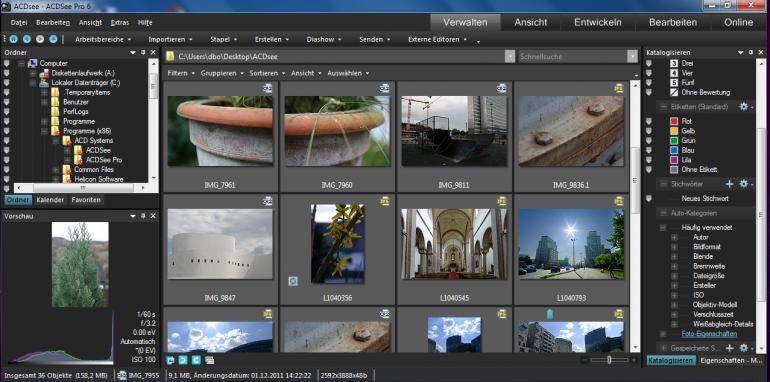Click the file type badge on IMG_9836.1
Viewport: 770px width, 382px height.
(619, 88)
